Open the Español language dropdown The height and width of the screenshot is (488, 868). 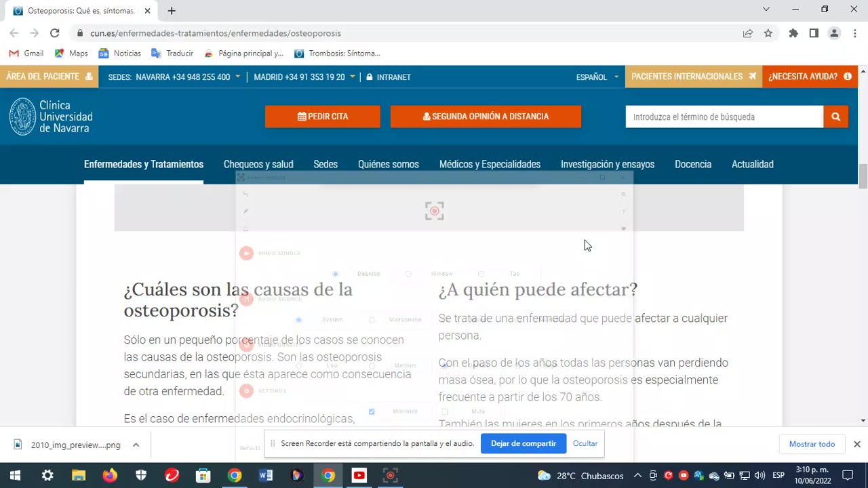[x=597, y=77]
